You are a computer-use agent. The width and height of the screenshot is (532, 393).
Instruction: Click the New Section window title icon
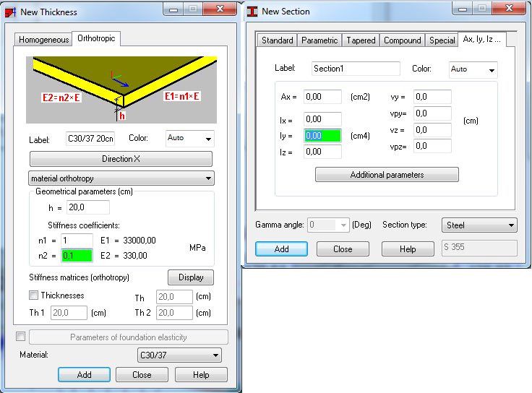(x=252, y=12)
